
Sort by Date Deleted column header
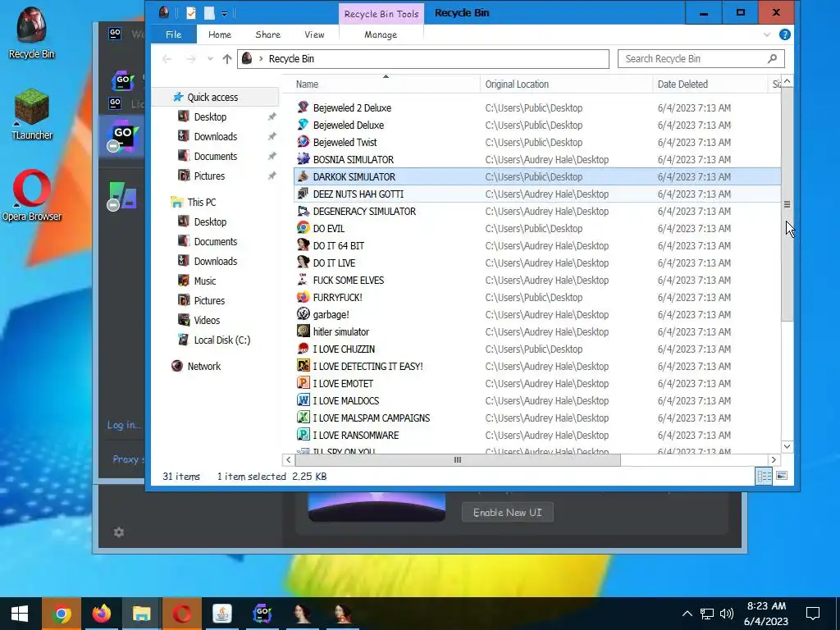(x=710, y=84)
